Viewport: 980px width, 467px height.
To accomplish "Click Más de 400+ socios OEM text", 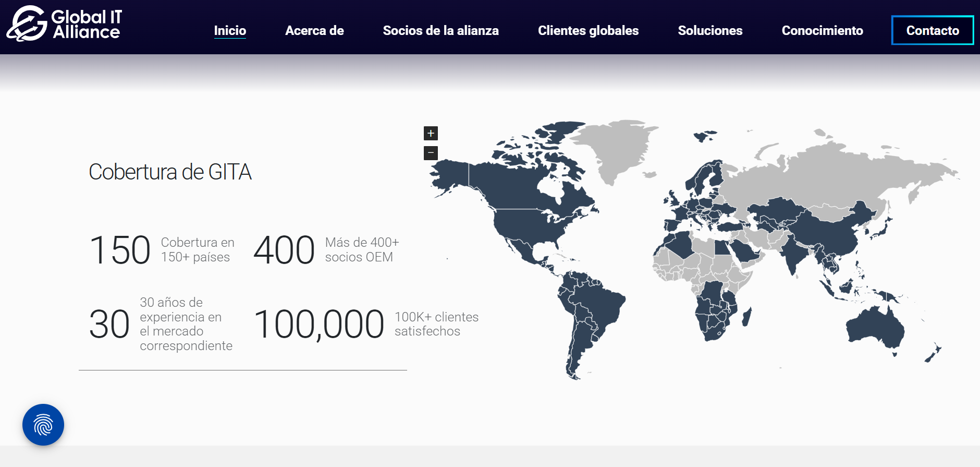I will click(362, 250).
